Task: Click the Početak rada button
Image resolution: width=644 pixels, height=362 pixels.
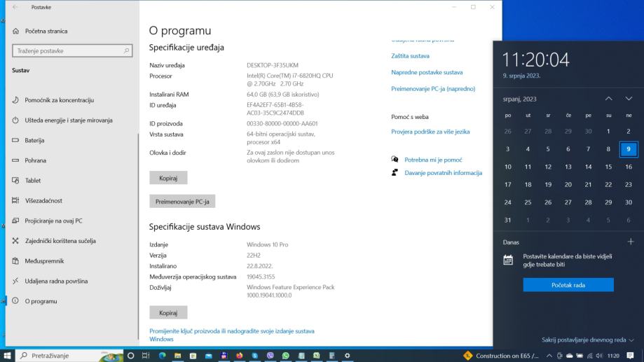Action: click(568, 285)
